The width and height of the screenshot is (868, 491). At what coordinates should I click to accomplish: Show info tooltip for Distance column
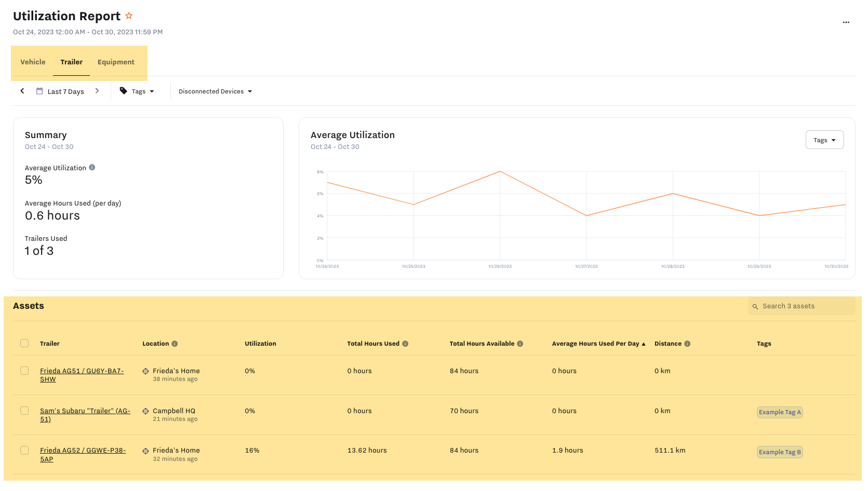687,344
